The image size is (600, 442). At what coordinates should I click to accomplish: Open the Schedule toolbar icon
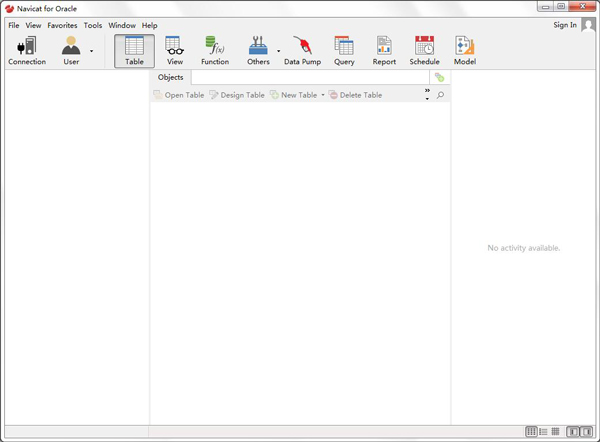tap(424, 51)
